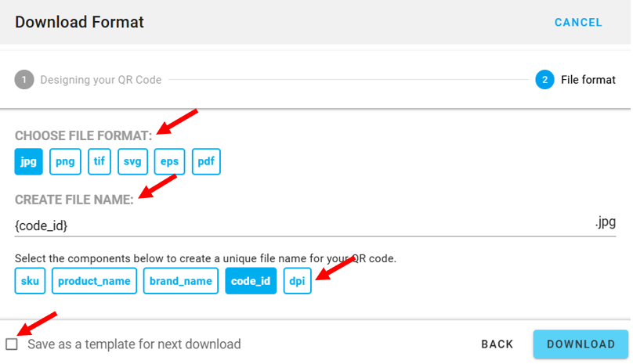The image size is (633, 364).
Task: Add sku component to file name
Action: 31,281
